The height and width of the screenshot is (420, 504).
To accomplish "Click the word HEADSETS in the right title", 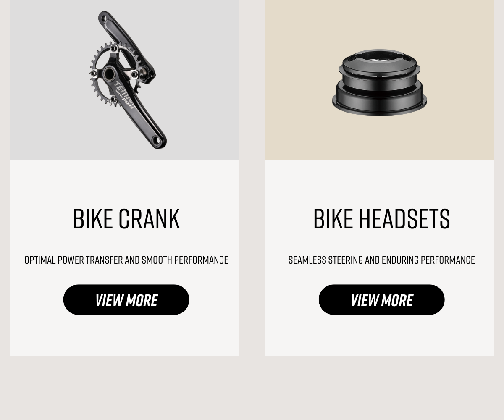I will (404, 219).
